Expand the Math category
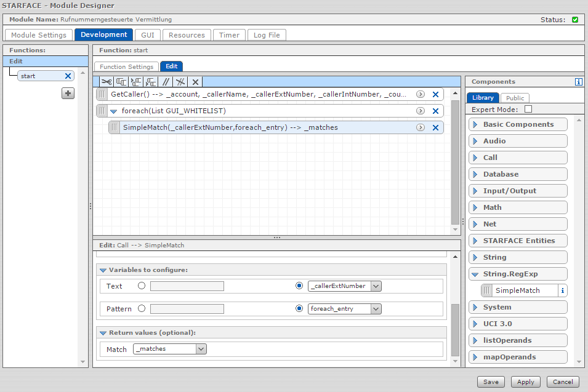Screen dimensions: 588x392 518,207
